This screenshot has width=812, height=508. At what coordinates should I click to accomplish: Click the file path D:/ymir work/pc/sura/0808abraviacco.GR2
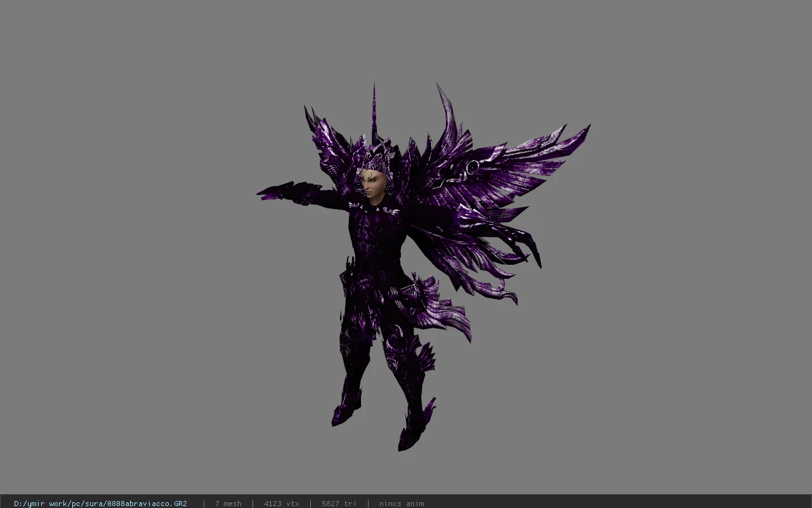click(100, 504)
